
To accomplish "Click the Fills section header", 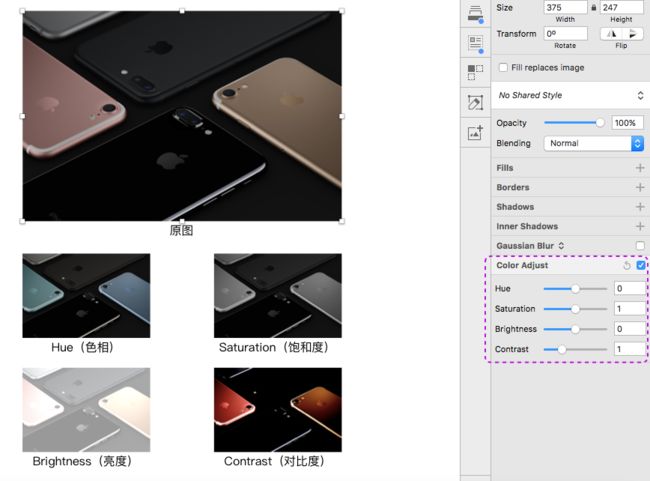I will point(505,168).
